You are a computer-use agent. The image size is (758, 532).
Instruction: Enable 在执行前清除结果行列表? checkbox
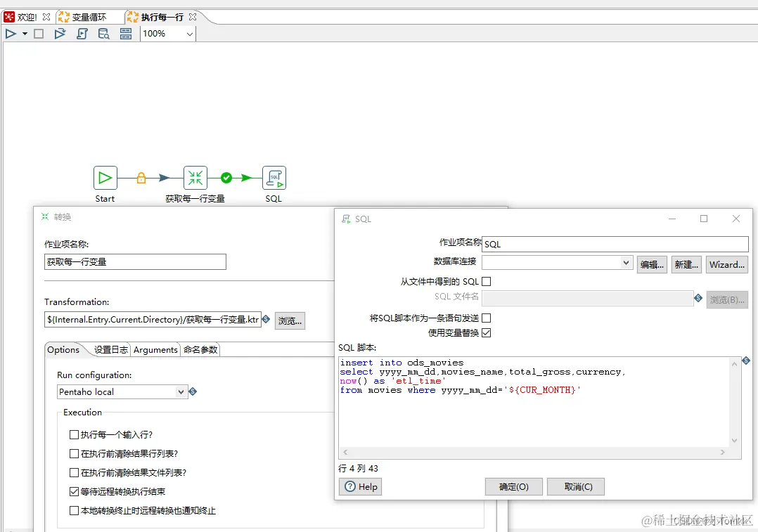74,454
